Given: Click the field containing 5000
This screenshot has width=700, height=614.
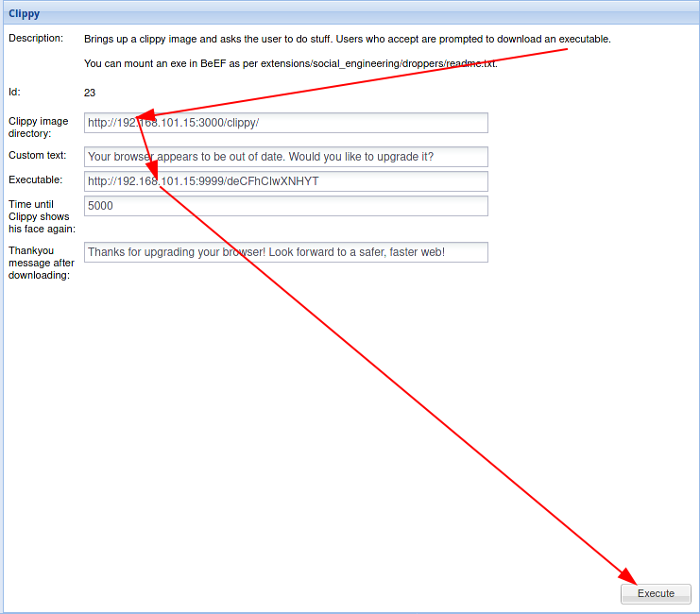Looking at the screenshot, I should point(285,206).
